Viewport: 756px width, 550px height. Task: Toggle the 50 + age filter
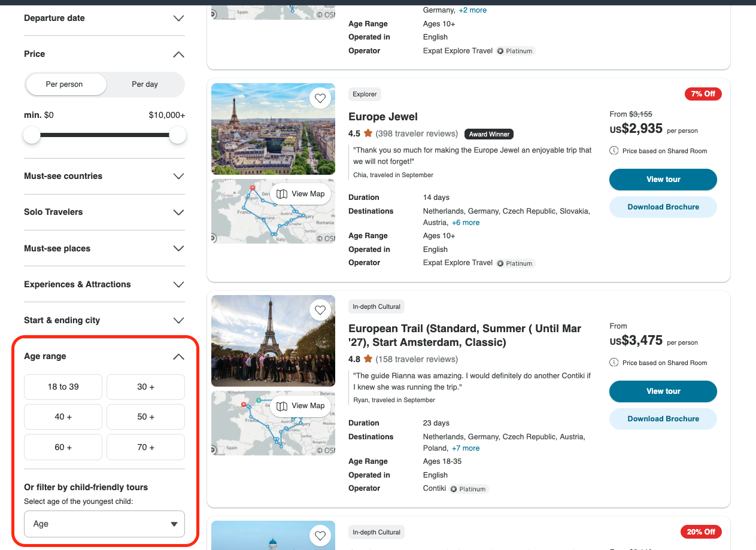point(145,417)
